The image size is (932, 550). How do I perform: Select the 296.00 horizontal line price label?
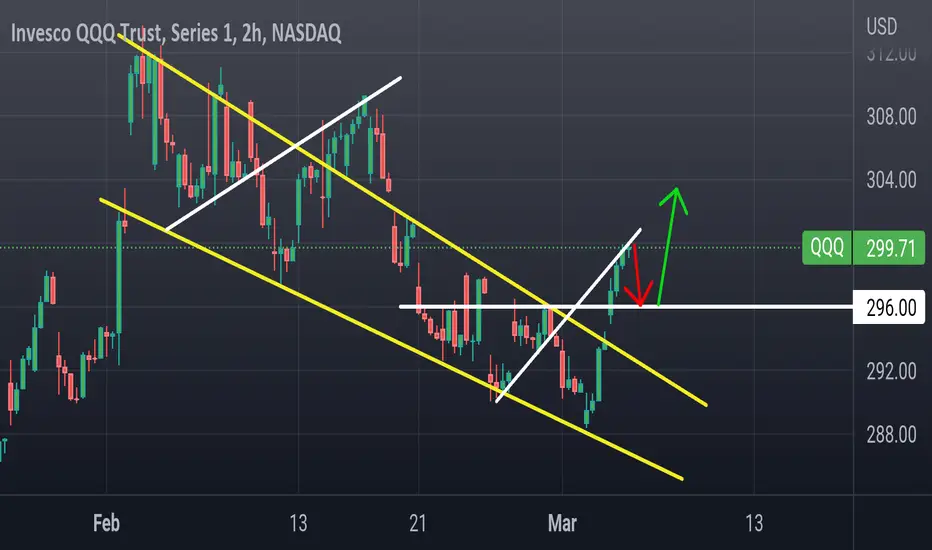point(889,307)
